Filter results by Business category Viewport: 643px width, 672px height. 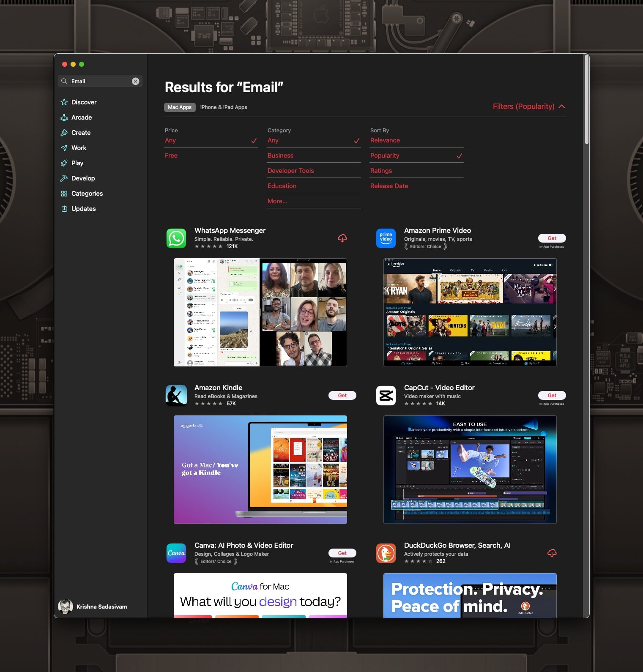pyautogui.click(x=280, y=156)
